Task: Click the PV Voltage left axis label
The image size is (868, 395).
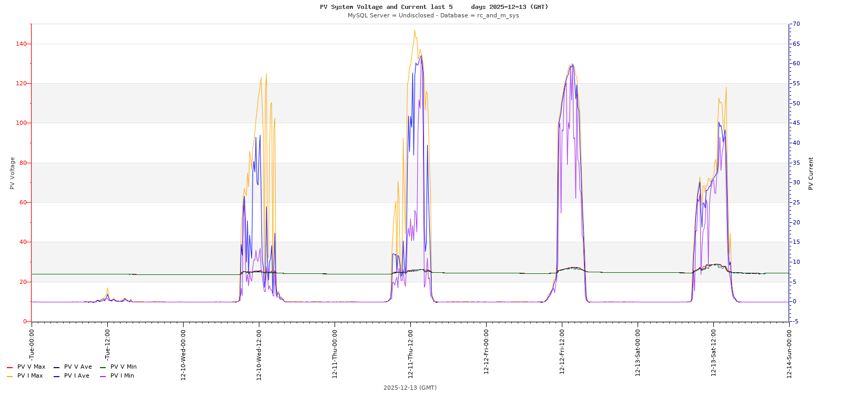Action: [12, 173]
